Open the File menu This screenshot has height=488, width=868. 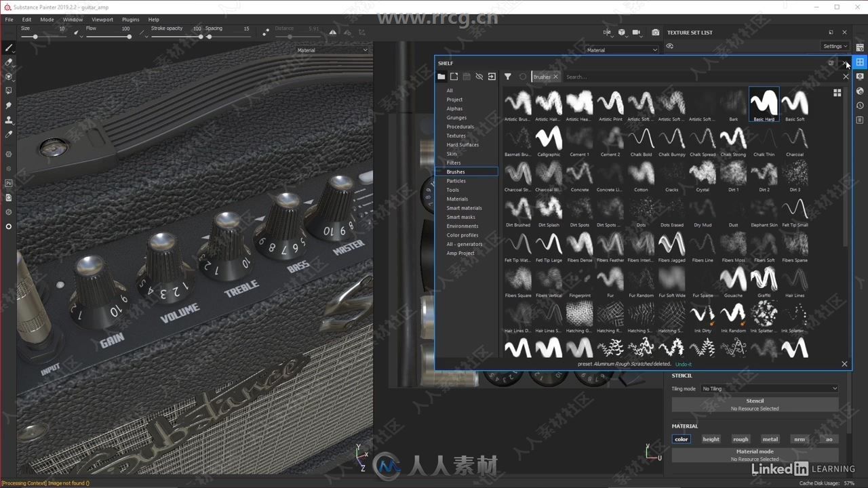point(9,20)
